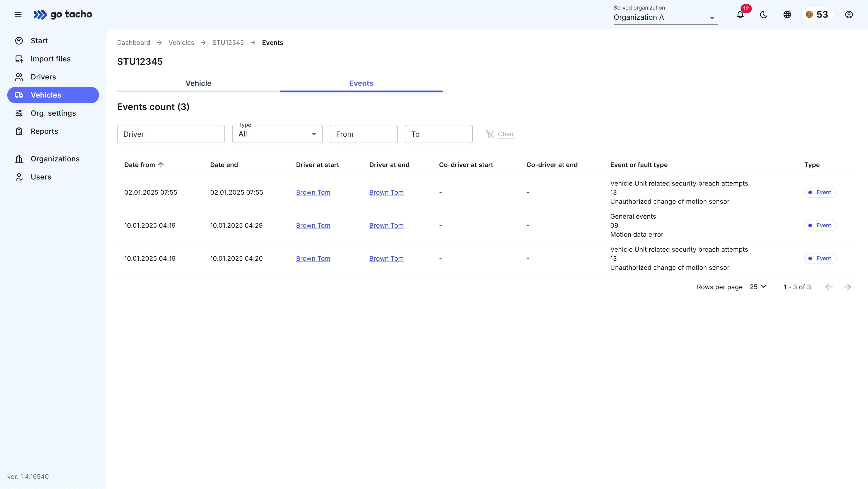Select the Events tab
Viewport: 868px width, 489px height.
pos(361,83)
